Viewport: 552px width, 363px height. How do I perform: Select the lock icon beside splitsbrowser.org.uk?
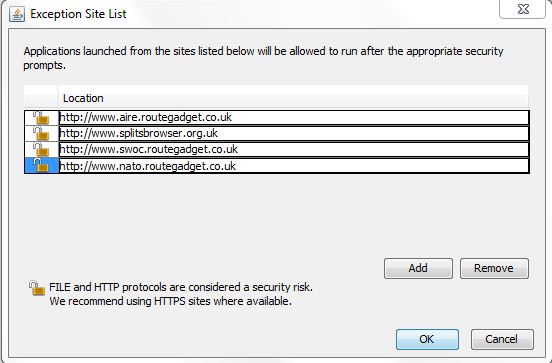[41, 133]
